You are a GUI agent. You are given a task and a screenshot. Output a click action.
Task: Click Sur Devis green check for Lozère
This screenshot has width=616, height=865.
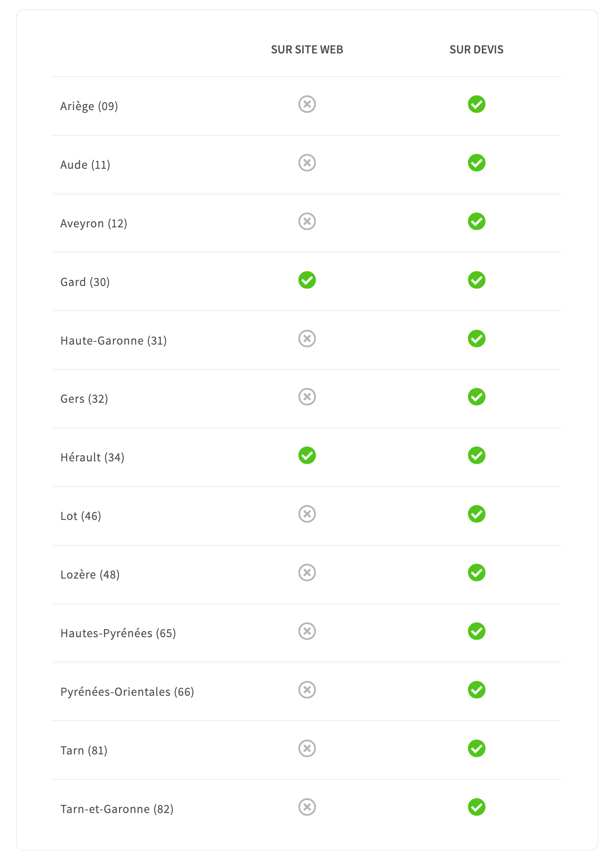pyautogui.click(x=477, y=573)
